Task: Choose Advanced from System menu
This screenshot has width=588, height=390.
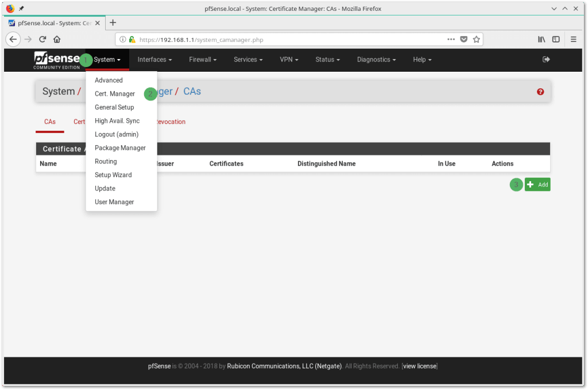Action: (x=121, y=80)
